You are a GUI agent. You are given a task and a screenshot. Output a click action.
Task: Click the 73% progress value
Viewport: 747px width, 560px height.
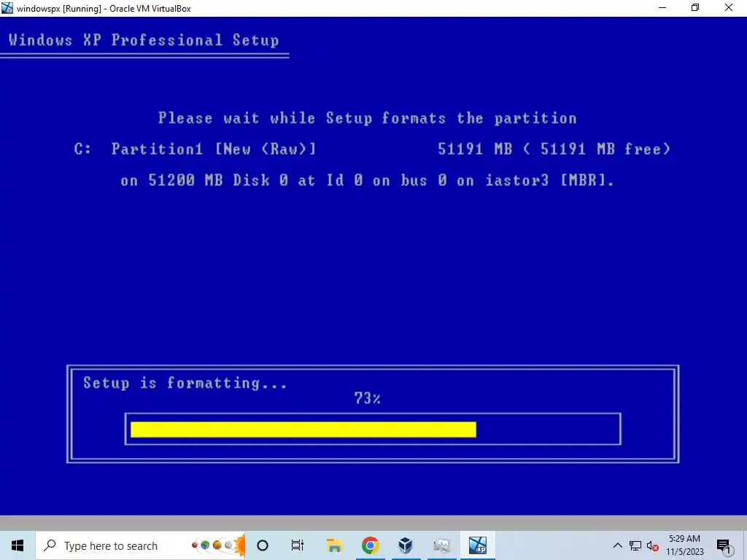[x=368, y=398]
